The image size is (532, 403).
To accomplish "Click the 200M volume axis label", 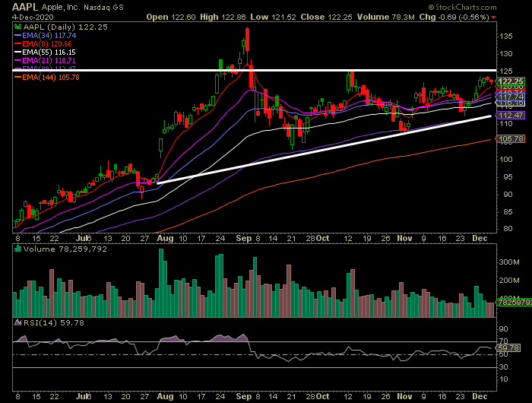I will tap(509, 281).
